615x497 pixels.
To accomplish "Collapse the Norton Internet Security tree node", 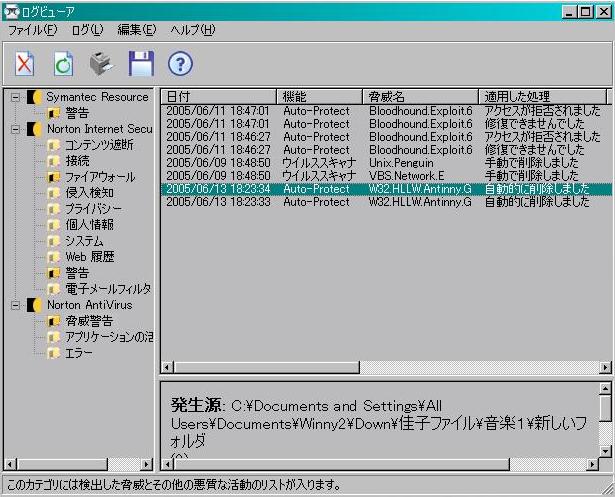I will (x=14, y=129).
